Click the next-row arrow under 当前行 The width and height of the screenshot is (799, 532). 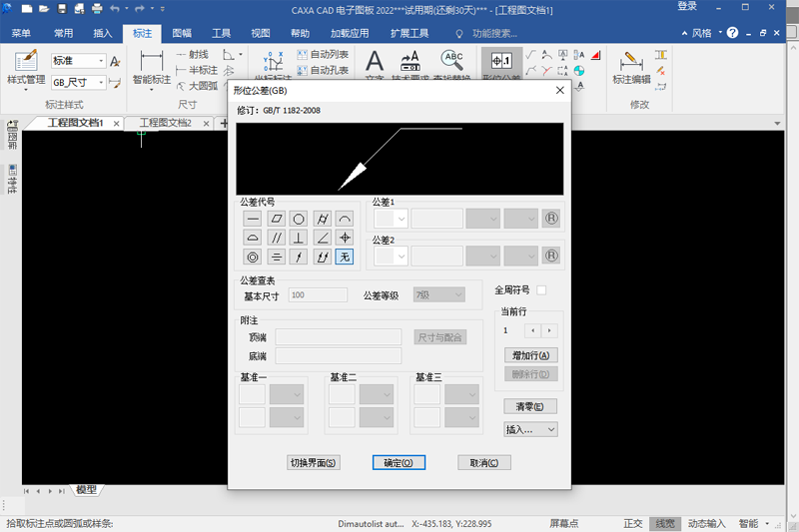[x=548, y=329]
